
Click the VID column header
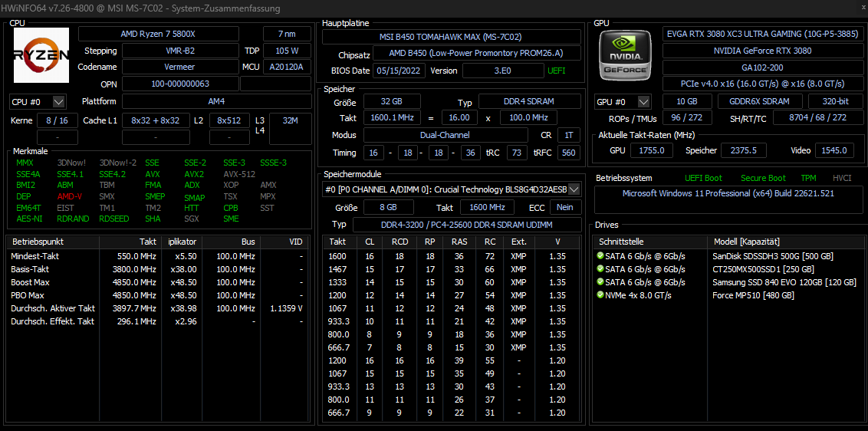[284, 242]
